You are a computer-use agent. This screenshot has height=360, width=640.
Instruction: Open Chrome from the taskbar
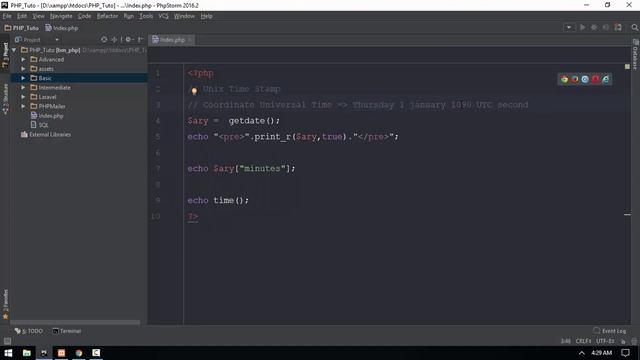(x=79, y=353)
